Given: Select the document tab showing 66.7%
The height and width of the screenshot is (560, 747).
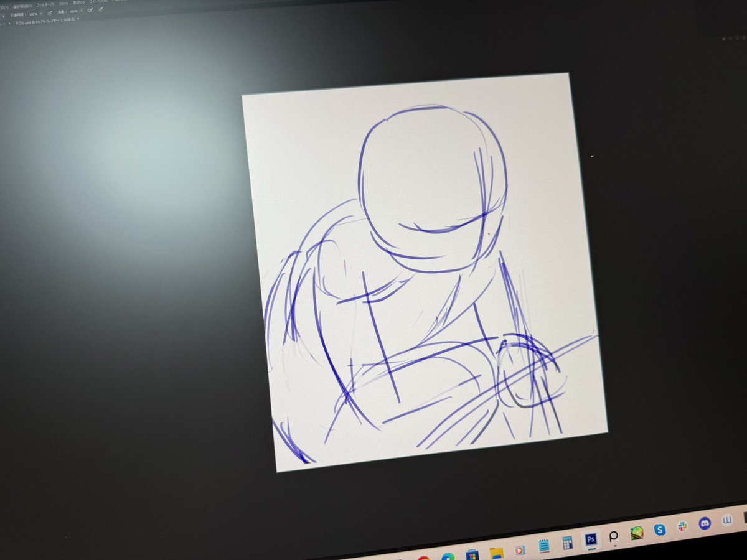Looking at the screenshot, I should 45,21.
